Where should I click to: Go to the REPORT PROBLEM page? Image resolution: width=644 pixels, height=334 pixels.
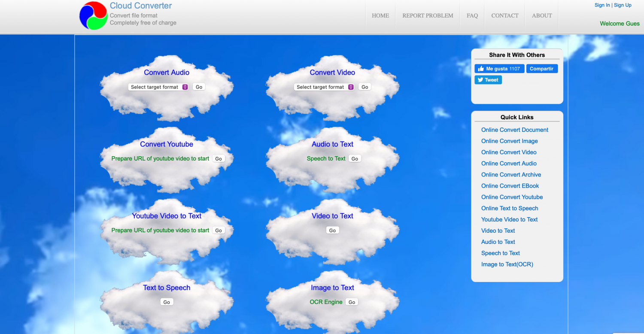pos(428,16)
